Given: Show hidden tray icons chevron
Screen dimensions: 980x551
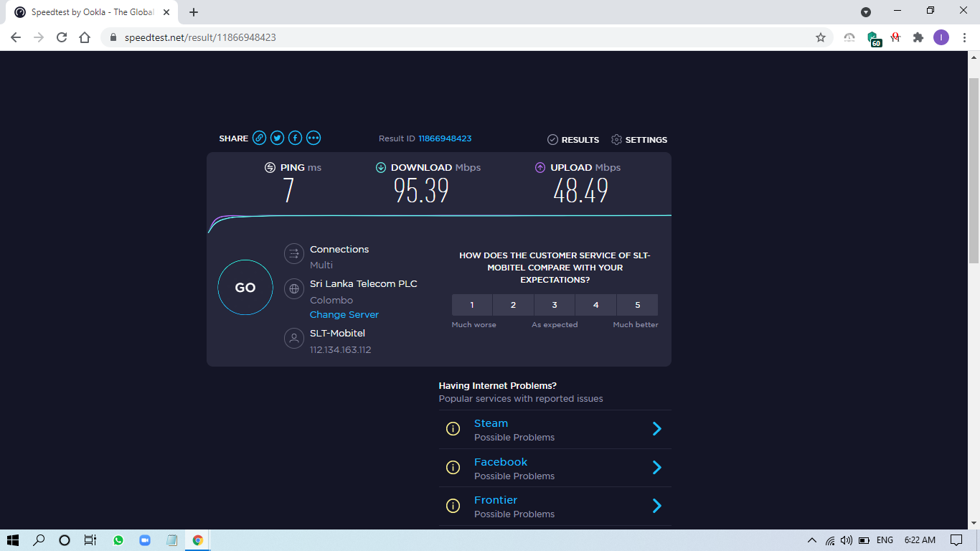Looking at the screenshot, I should pos(812,540).
